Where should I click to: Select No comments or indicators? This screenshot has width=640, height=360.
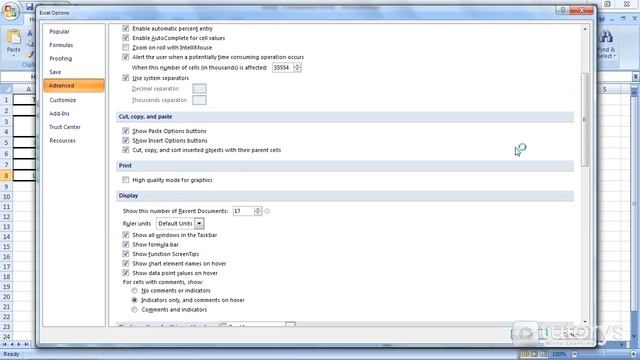pyautogui.click(x=134, y=291)
